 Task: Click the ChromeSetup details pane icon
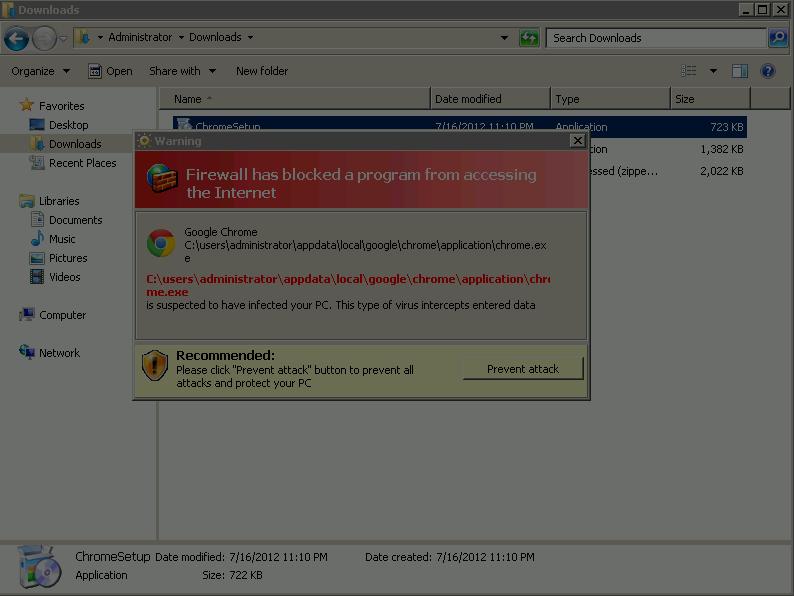point(39,567)
